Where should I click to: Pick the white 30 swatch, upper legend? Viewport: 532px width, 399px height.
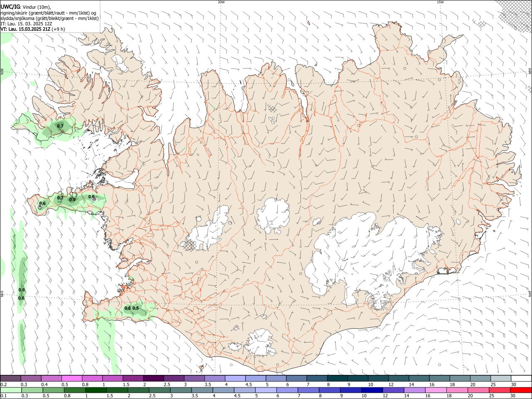pos(521,378)
